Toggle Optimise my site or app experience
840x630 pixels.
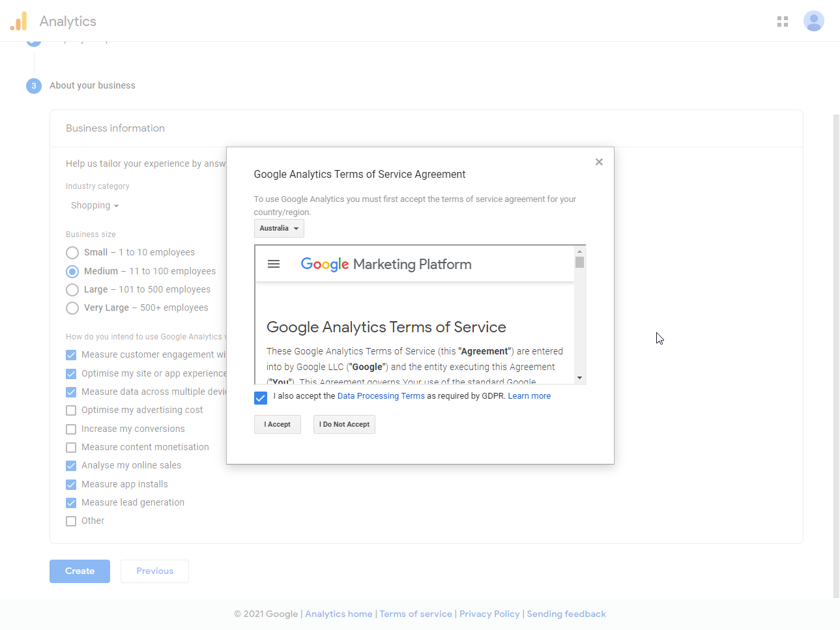[71, 374]
